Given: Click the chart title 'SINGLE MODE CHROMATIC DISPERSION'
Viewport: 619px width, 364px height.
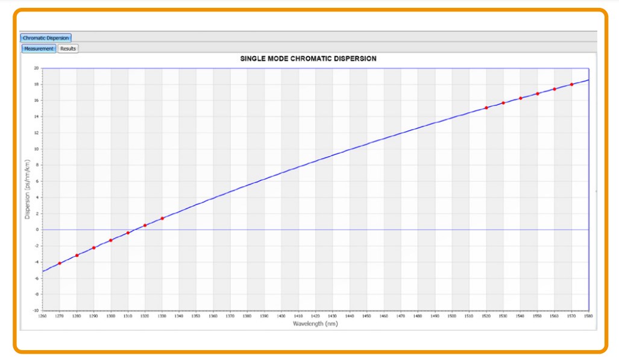Looking at the screenshot, I should pyautogui.click(x=309, y=58).
